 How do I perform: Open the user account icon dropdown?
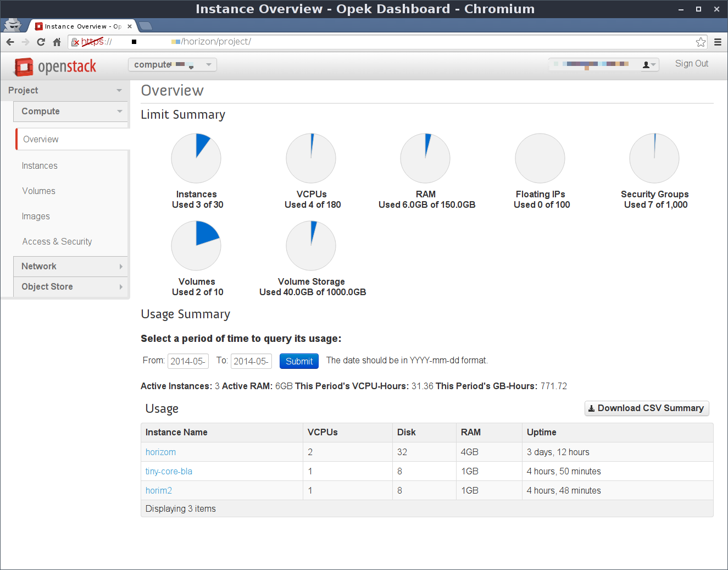tap(649, 65)
